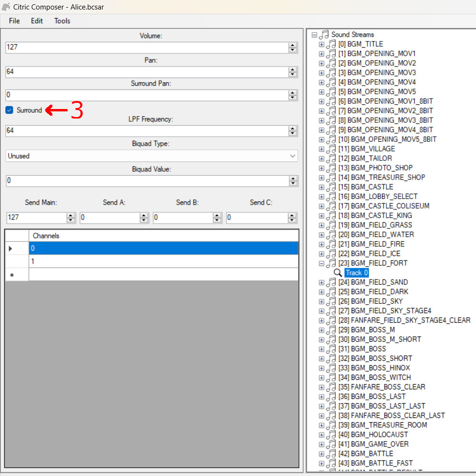
Task: Open the Biquad Type dropdown
Action: [151, 156]
